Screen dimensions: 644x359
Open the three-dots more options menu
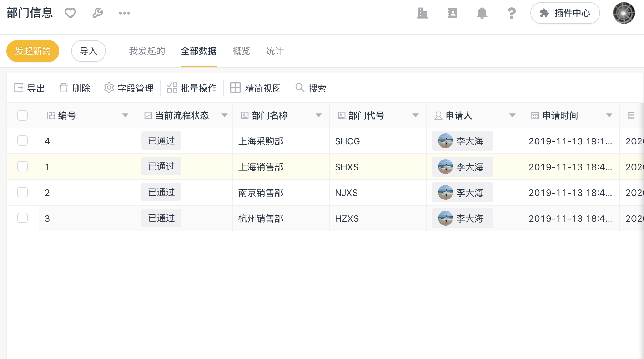(124, 13)
